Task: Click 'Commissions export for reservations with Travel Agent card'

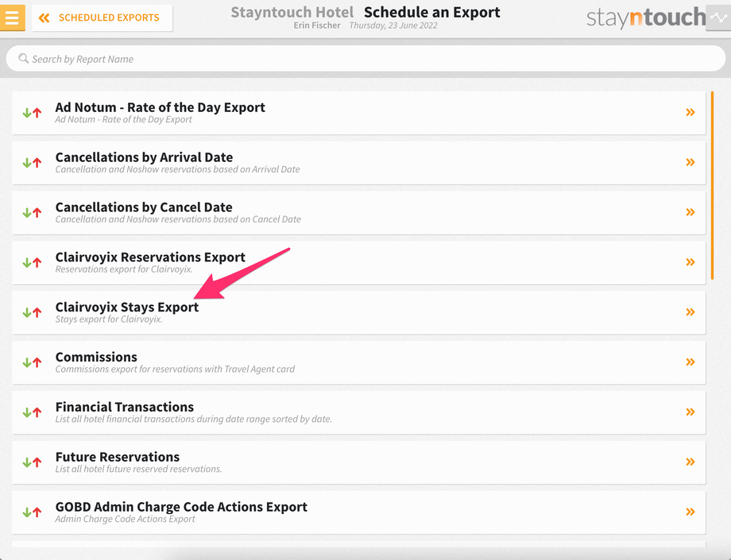Action: coord(175,369)
